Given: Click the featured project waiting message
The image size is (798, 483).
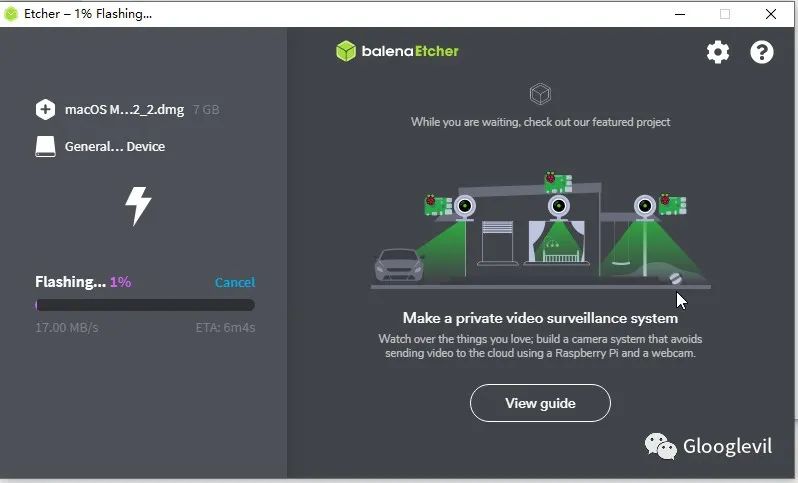Looking at the screenshot, I should 540,122.
